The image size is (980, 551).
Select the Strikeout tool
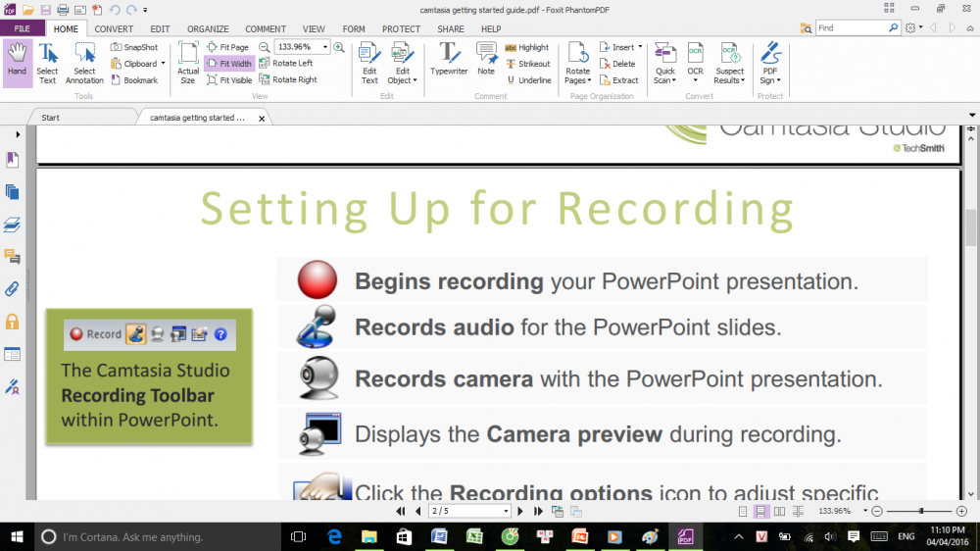point(528,64)
